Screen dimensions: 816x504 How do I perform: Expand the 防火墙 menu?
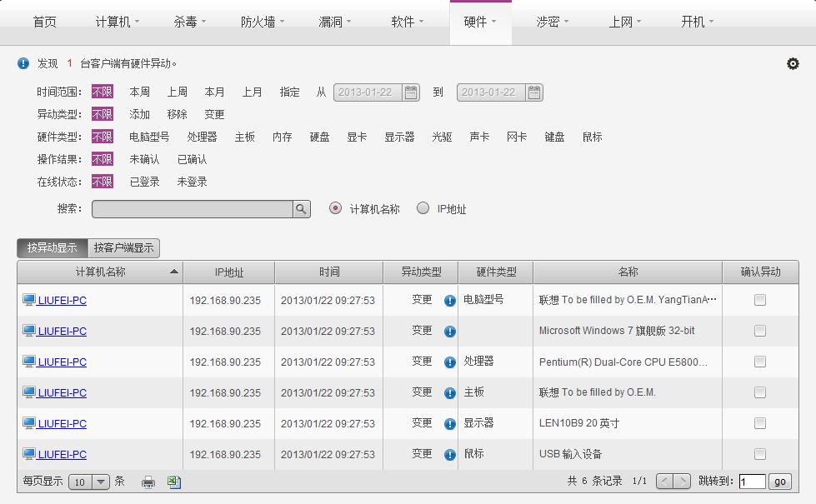(263, 22)
